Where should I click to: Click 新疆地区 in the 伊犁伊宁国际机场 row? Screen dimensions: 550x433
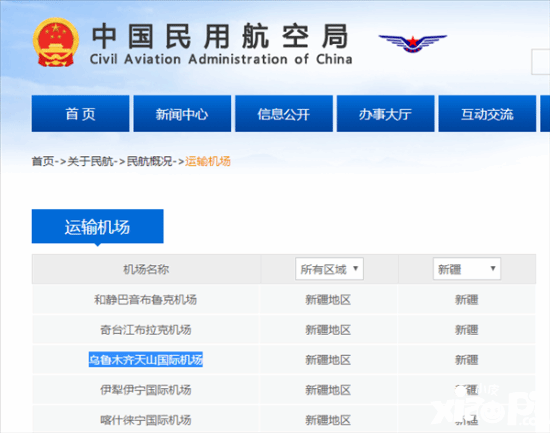tap(328, 390)
